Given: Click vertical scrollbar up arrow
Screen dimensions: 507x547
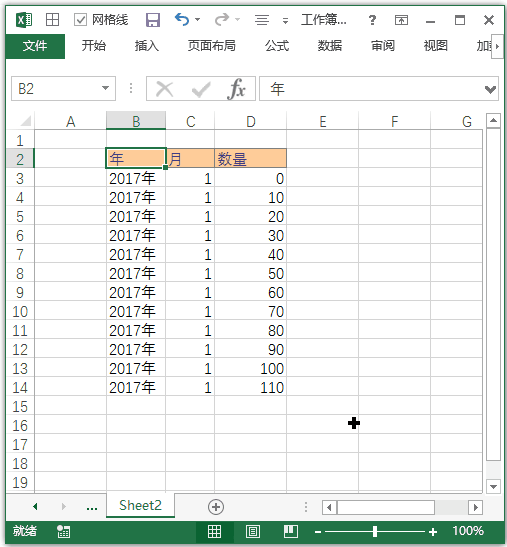Looking at the screenshot, I should pos(493,121).
